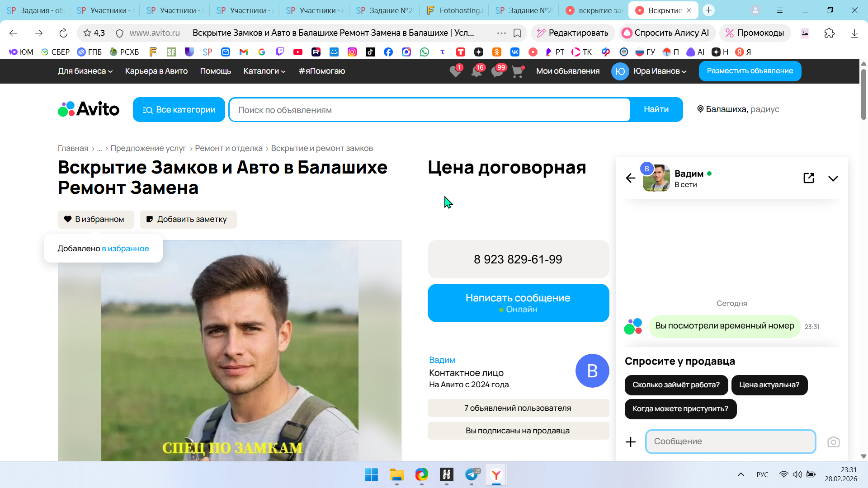Open messages icon with 99 badge
This screenshot has height=488, width=868.
tap(497, 71)
